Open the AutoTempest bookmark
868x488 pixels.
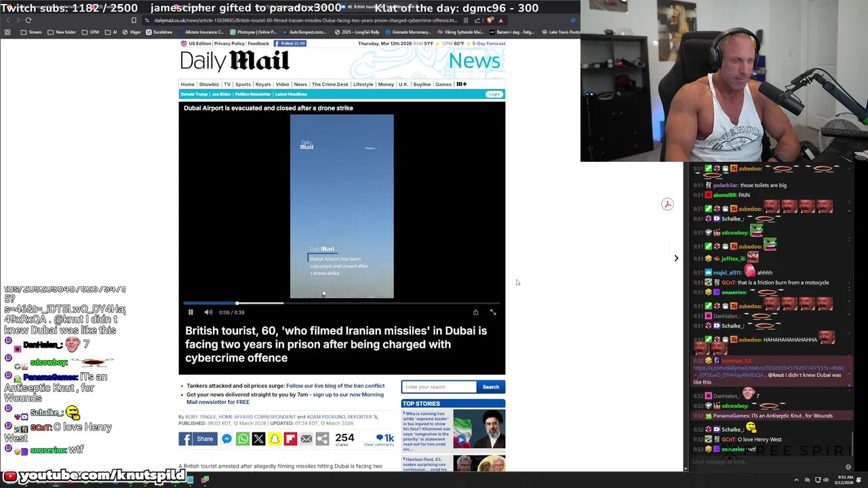point(304,32)
